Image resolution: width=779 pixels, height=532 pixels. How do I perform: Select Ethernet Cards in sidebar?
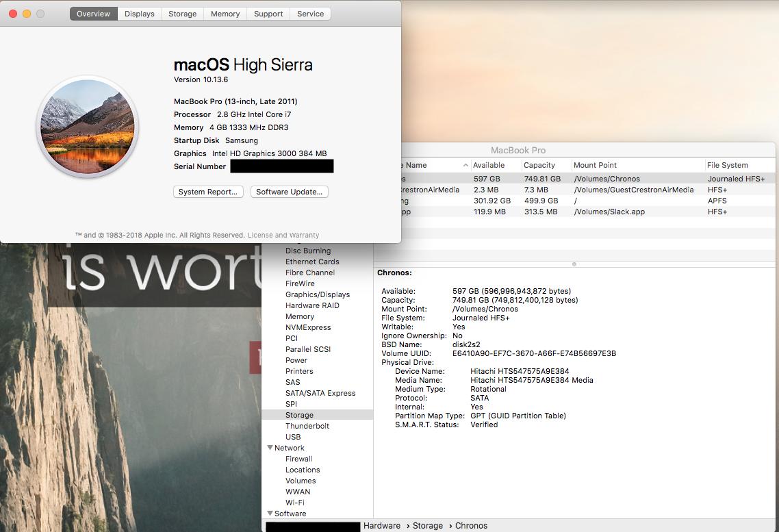(312, 262)
